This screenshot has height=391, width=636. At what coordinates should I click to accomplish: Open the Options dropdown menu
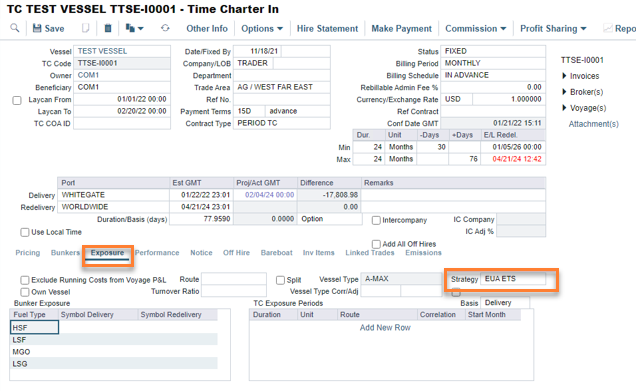point(262,28)
